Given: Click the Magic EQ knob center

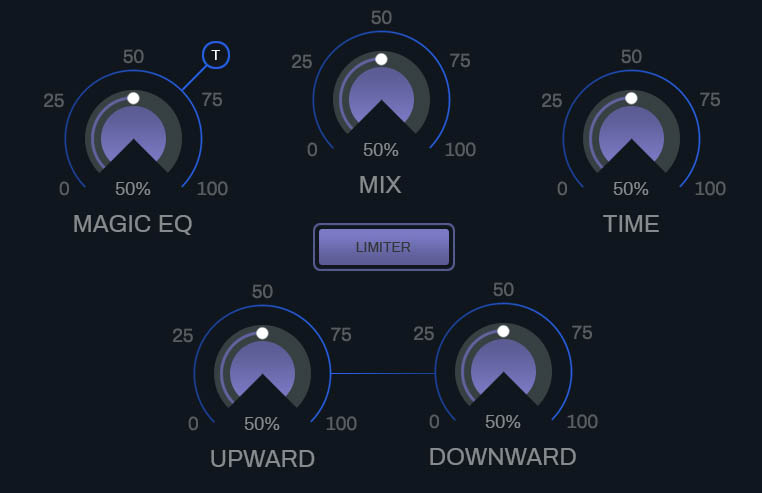Looking at the screenshot, I should (x=133, y=137).
